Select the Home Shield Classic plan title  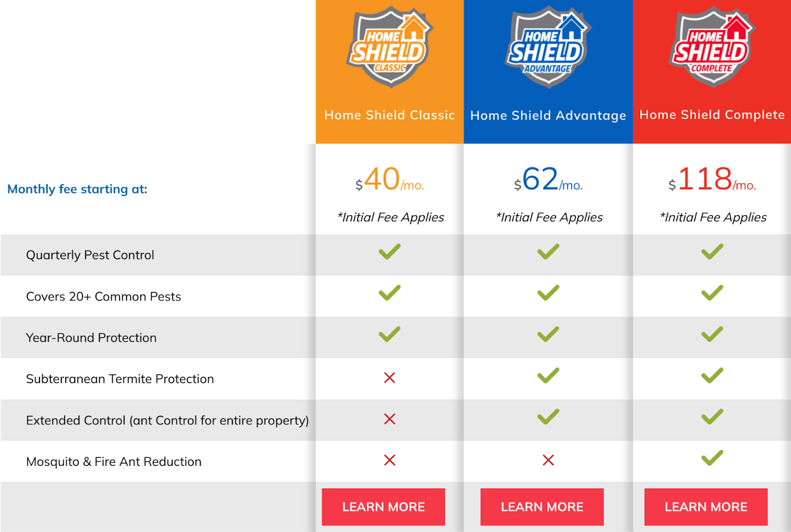click(390, 115)
